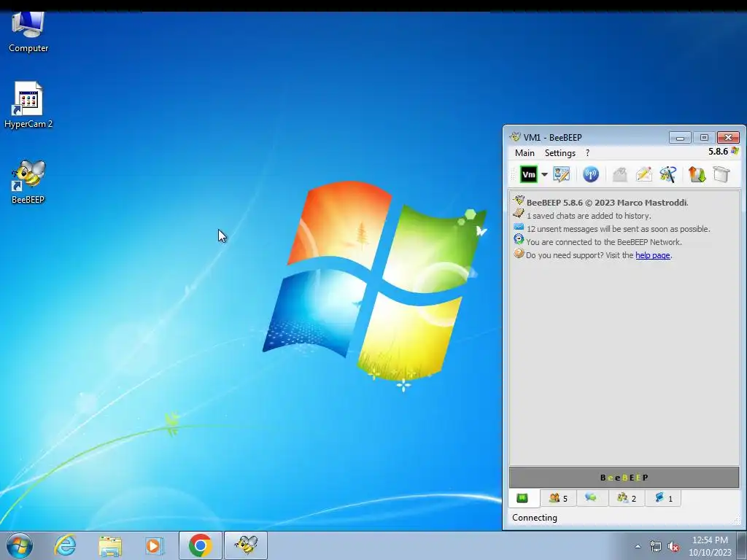
Task: Click the '12 unsent messages' log line
Action: tap(619, 229)
